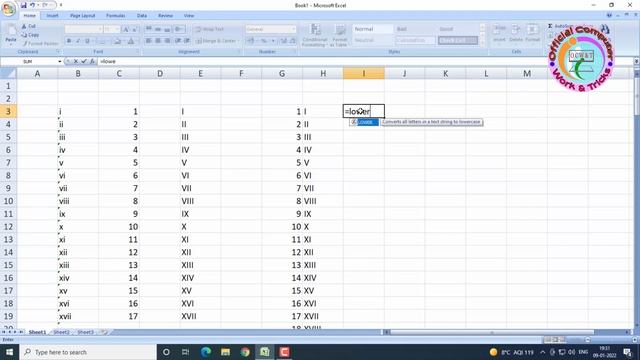The height and width of the screenshot is (360, 640).
Task: Click Merge & Center
Action: [x=217, y=41]
